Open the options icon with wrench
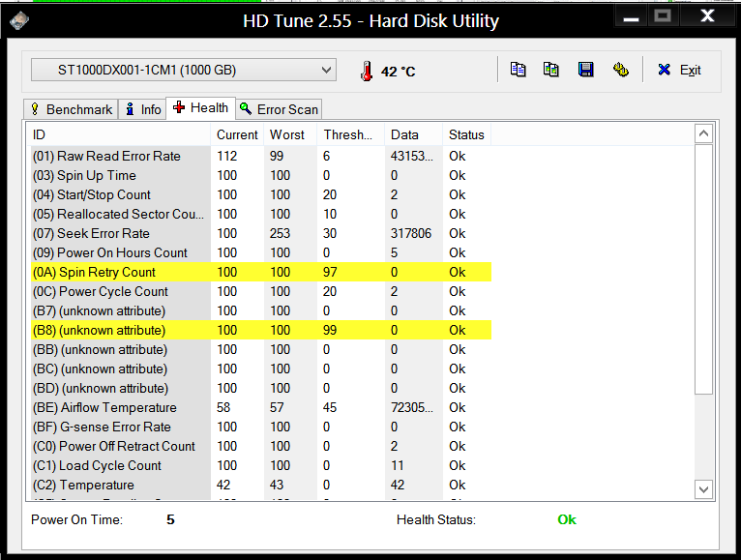Screen dimensions: 741x560 coord(620,70)
